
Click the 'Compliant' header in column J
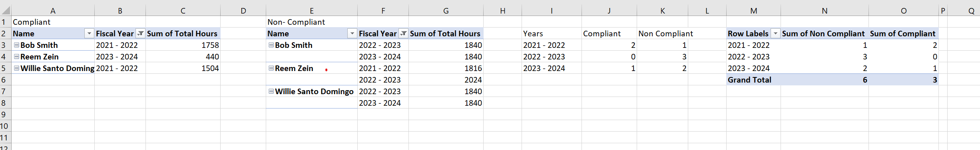(x=609, y=34)
